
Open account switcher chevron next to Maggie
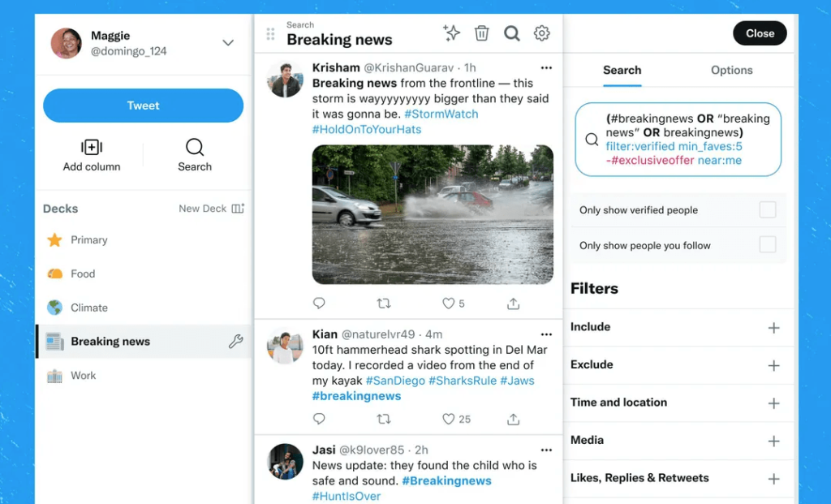pyautogui.click(x=228, y=43)
